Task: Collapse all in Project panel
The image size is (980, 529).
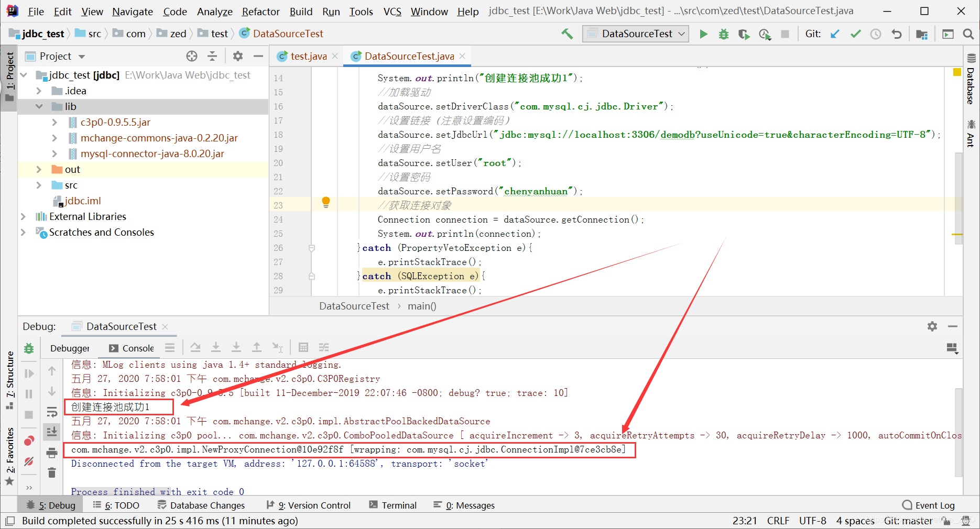Action: coord(212,56)
